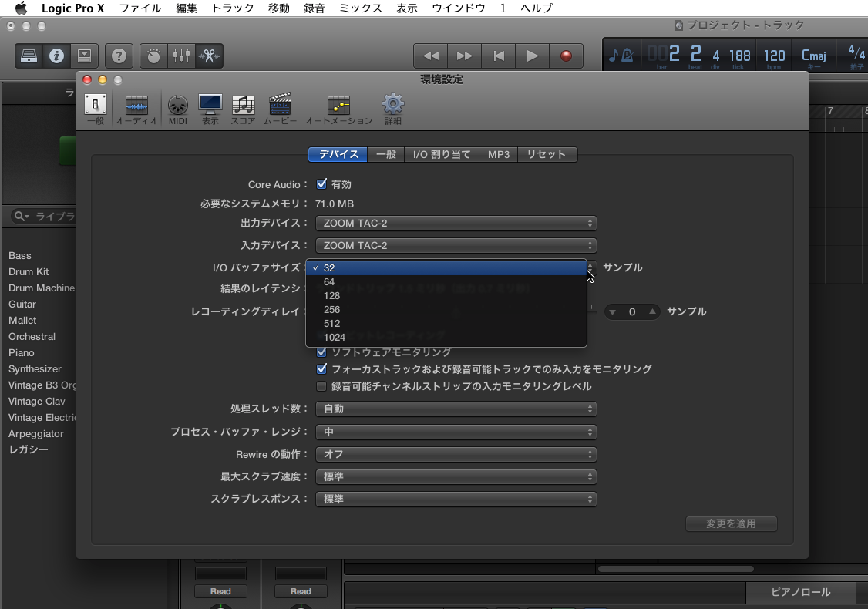Switch to MP3 tab
Image resolution: width=868 pixels, height=609 pixels.
tap(499, 154)
